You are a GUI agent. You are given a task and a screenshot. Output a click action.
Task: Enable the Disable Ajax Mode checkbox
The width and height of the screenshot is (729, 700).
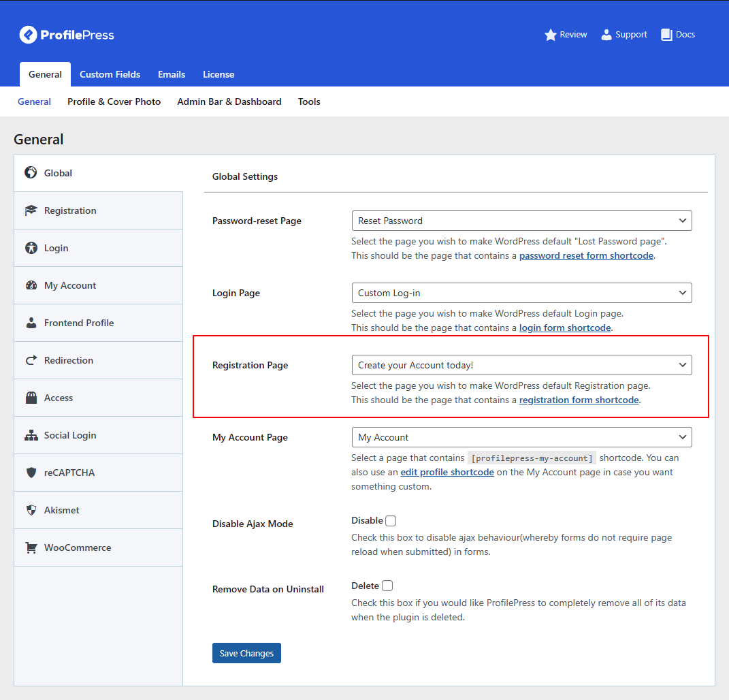click(391, 521)
